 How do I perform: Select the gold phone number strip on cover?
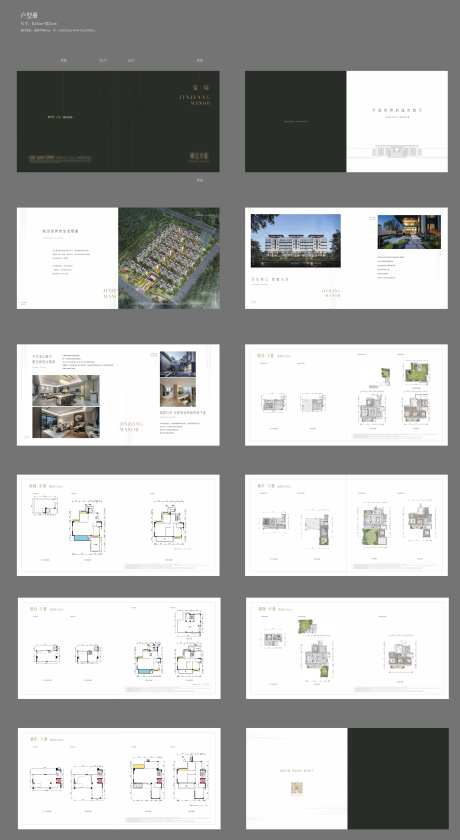(x=60, y=158)
